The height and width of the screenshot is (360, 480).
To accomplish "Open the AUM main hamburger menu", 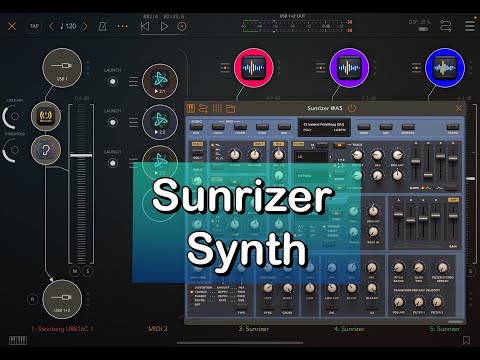I will pyautogui.click(x=470, y=26).
